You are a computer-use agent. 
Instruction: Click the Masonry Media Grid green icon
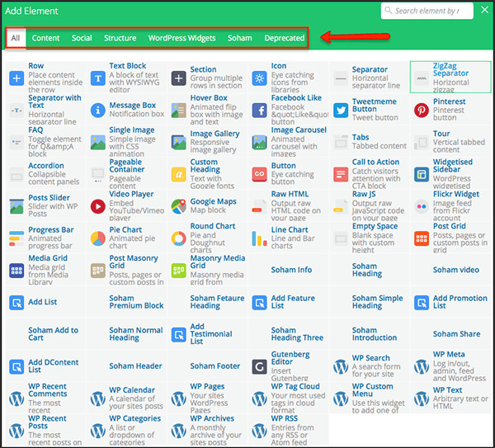pos(179,271)
